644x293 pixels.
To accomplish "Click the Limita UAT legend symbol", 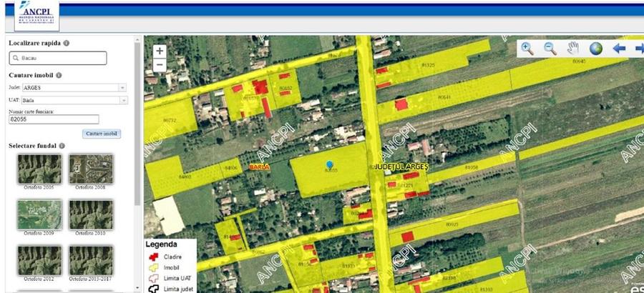I will pyautogui.click(x=154, y=278).
